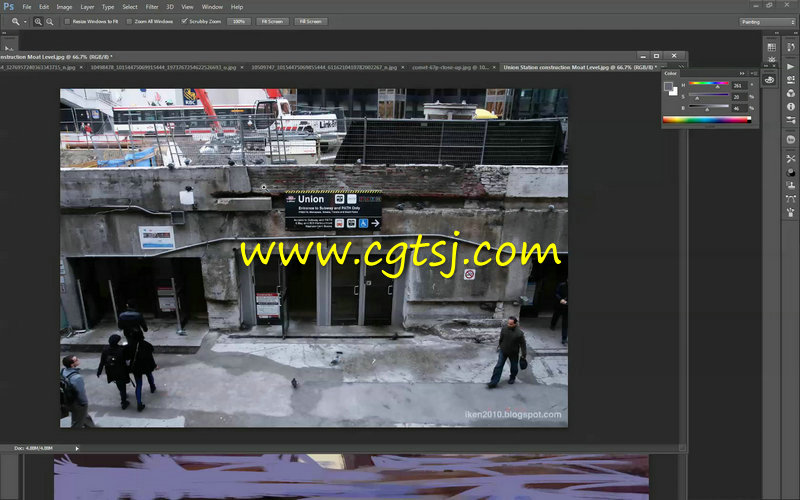The width and height of the screenshot is (800, 500).
Task: Click the Saturation value field showing 20
Action: [x=739, y=97]
